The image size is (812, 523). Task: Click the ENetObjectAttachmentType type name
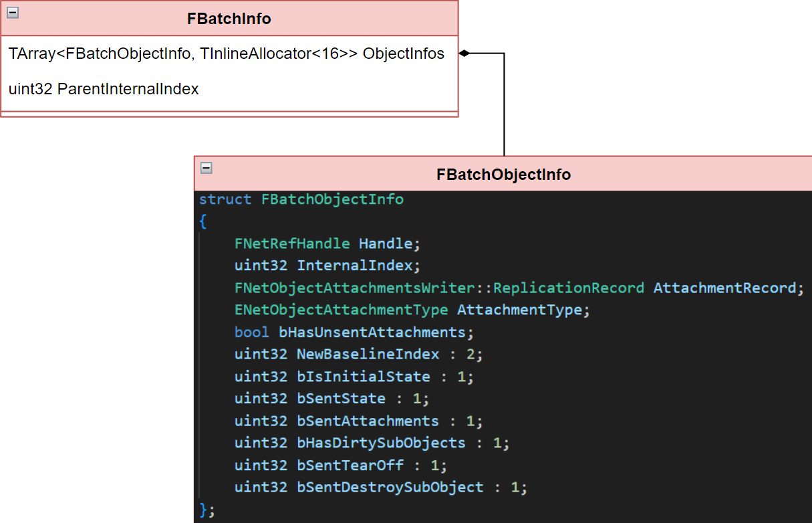[x=341, y=310]
